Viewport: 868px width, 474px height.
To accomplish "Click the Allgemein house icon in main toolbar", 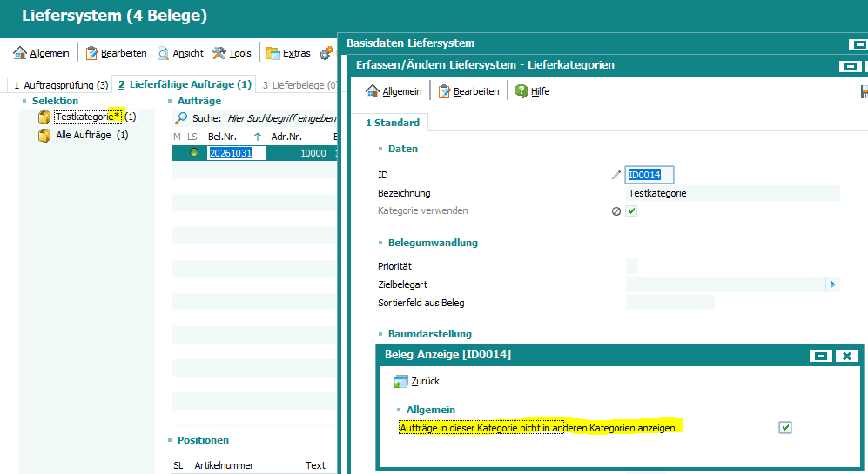I will (x=20, y=53).
